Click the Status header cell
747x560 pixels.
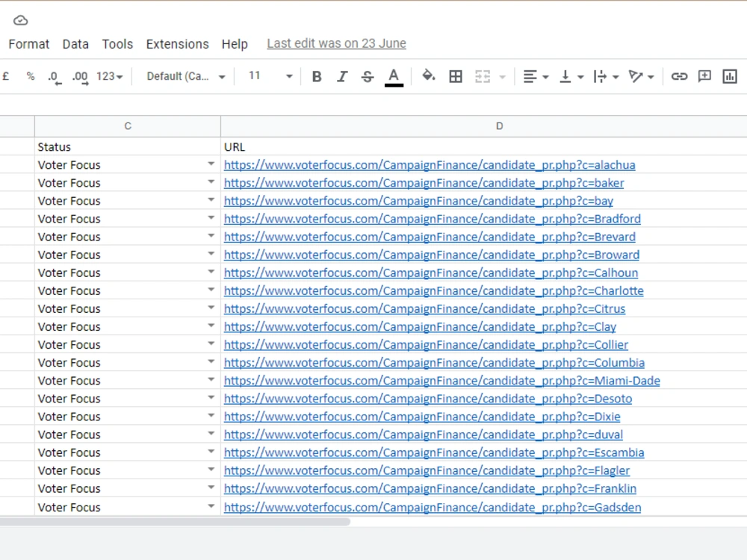(128, 146)
